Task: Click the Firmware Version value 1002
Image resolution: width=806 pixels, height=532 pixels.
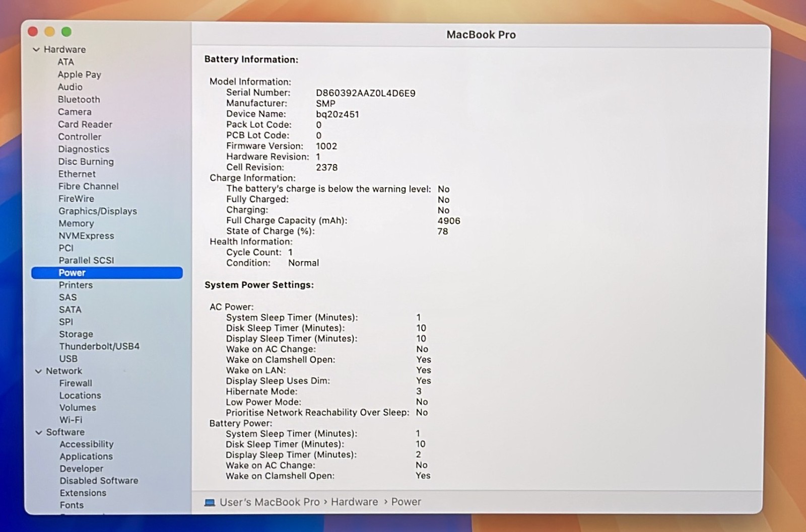Action: pos(326,146)
